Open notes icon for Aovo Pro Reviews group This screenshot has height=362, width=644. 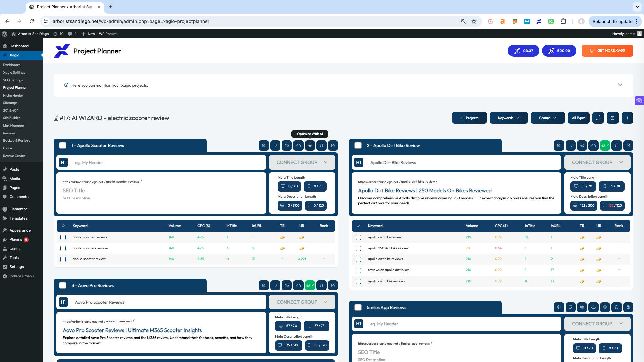pos(275,285)
